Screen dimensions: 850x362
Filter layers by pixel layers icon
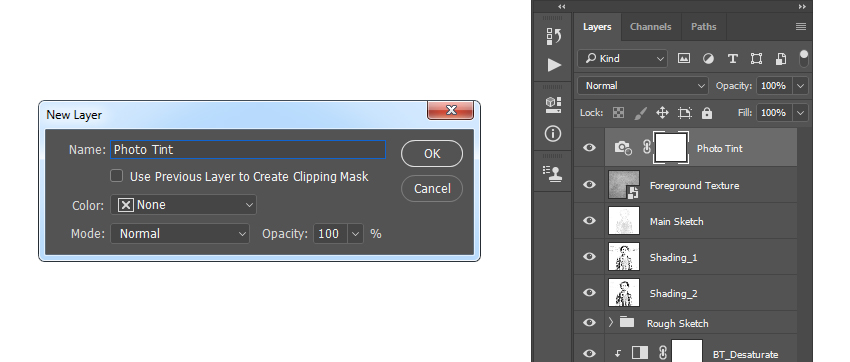[x=684, y=59]
